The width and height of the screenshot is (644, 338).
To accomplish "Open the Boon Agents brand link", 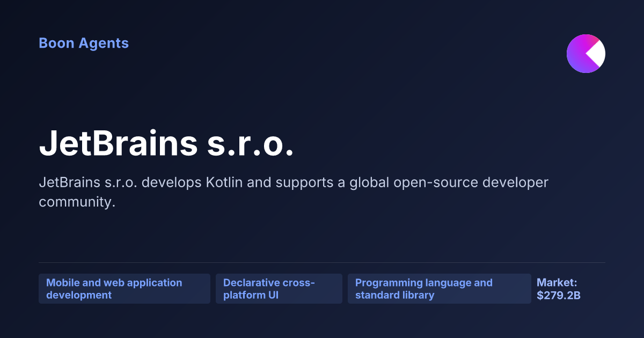I will click(84, 43).
